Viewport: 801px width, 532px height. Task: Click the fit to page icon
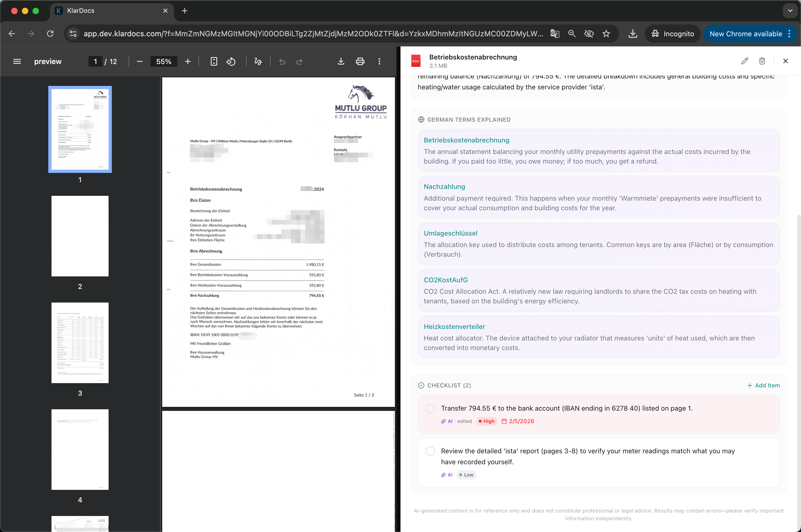(x=214, y=61)
